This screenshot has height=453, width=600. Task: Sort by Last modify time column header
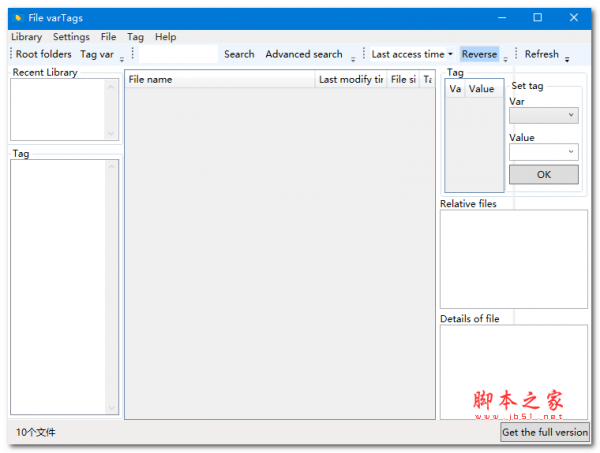(x=351, y=80)
